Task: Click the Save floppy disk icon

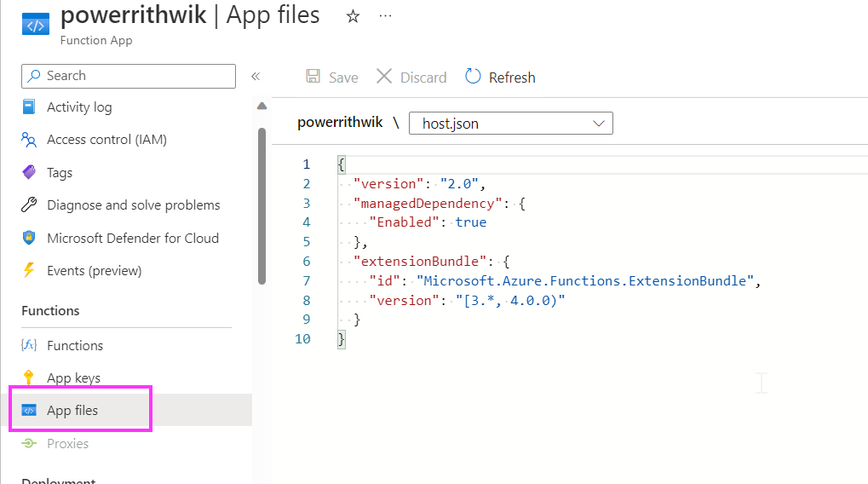Action: [313, 77]
